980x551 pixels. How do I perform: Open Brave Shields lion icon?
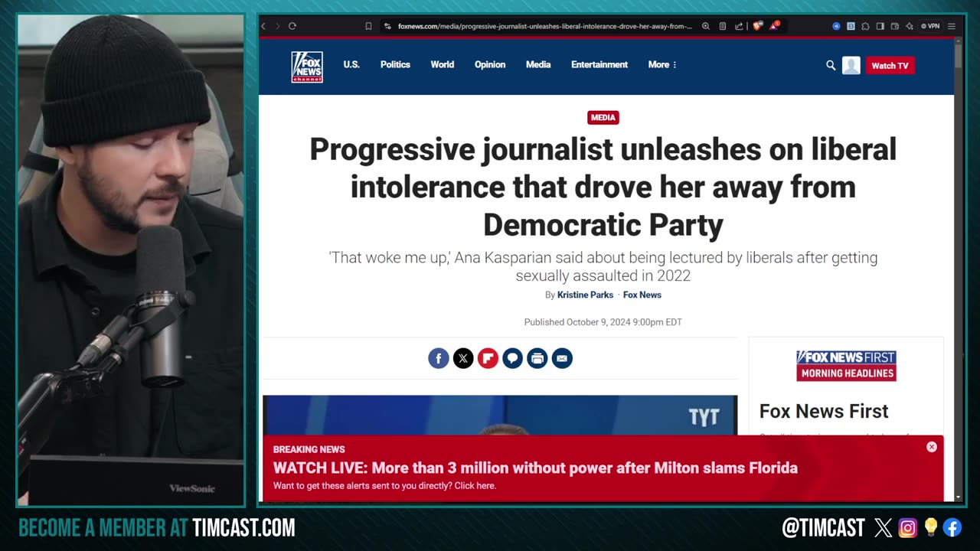(x=757, y=26)
